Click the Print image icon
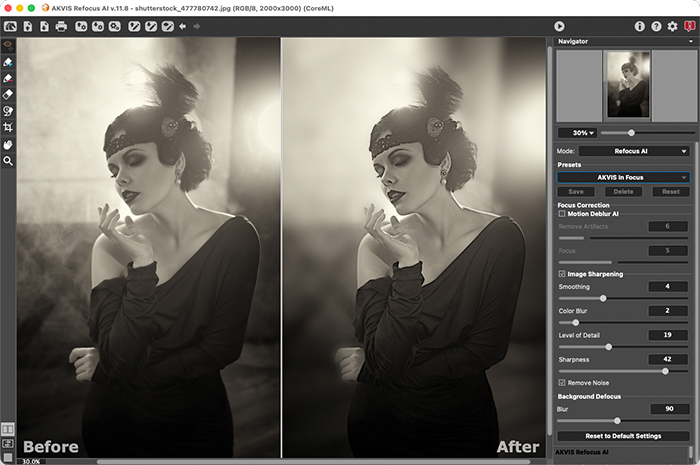The height and width of the screenshot is (465, 700). coord(61,26)
